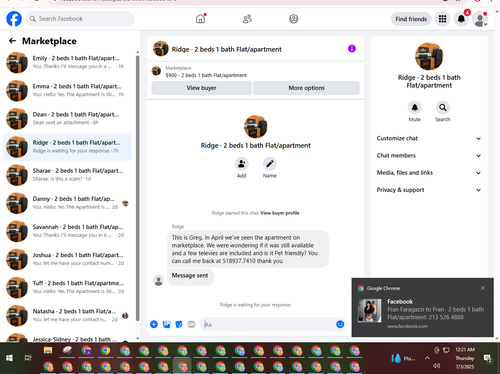This screenshot has height=374, width=500.
Task: Click the listing thumbnail in Marketplace banner
Action: [x=156, y=71]
